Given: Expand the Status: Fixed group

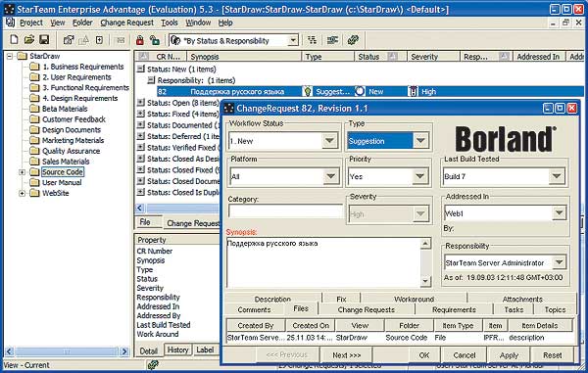Looking at the screenshot, I should pyautogui.click(x=140, y=114).
